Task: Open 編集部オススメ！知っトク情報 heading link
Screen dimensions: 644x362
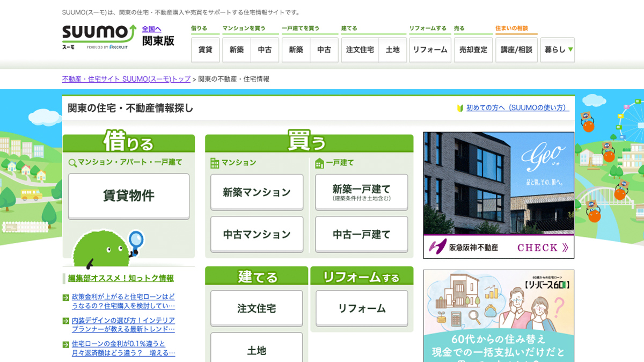Action: [121, 278]
